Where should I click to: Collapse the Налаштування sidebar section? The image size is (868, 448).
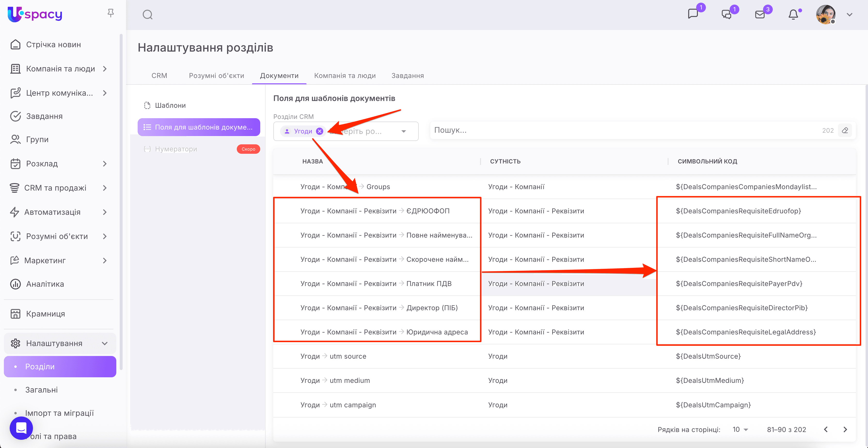105,343
